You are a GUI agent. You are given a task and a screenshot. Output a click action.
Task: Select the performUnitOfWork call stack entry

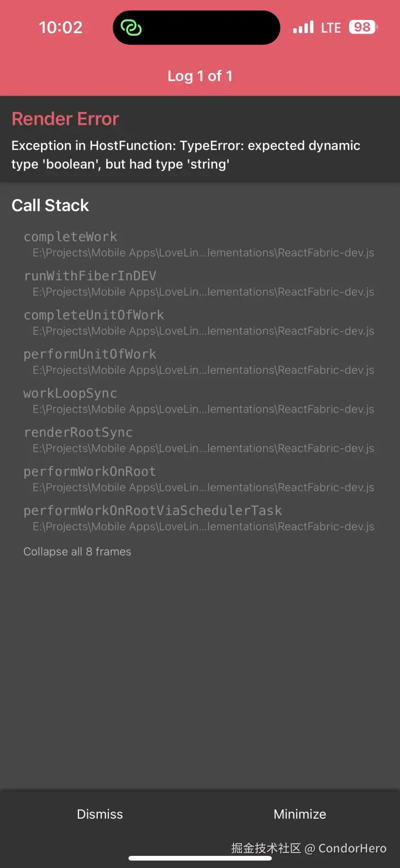tap(199, 362)
